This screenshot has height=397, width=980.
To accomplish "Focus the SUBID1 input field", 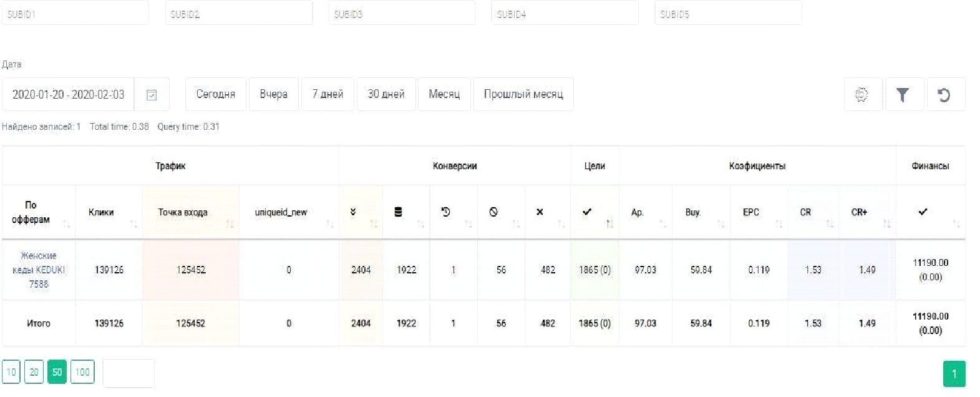I will (x=75, y=13).
